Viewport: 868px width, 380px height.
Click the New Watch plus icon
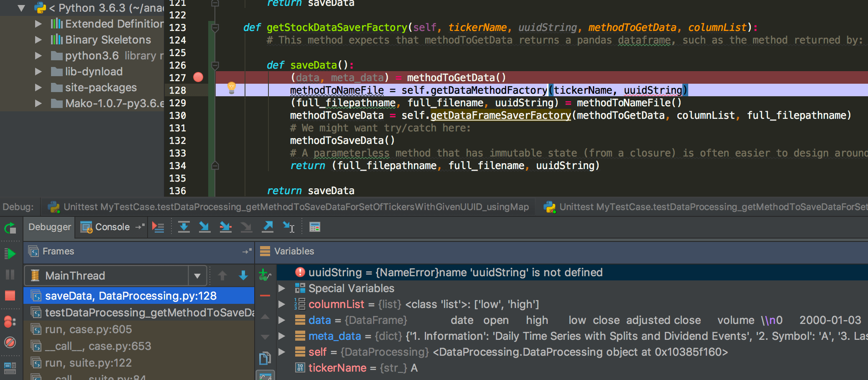[265, 275]
